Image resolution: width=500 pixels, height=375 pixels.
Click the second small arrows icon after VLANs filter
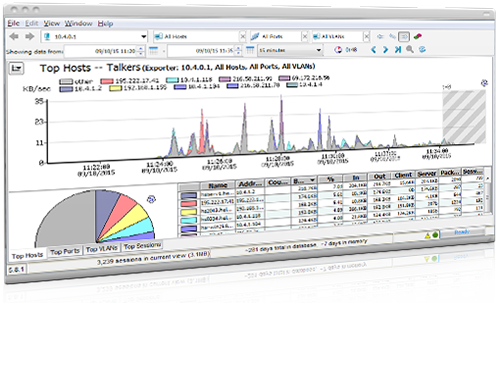tap(392, 36)
